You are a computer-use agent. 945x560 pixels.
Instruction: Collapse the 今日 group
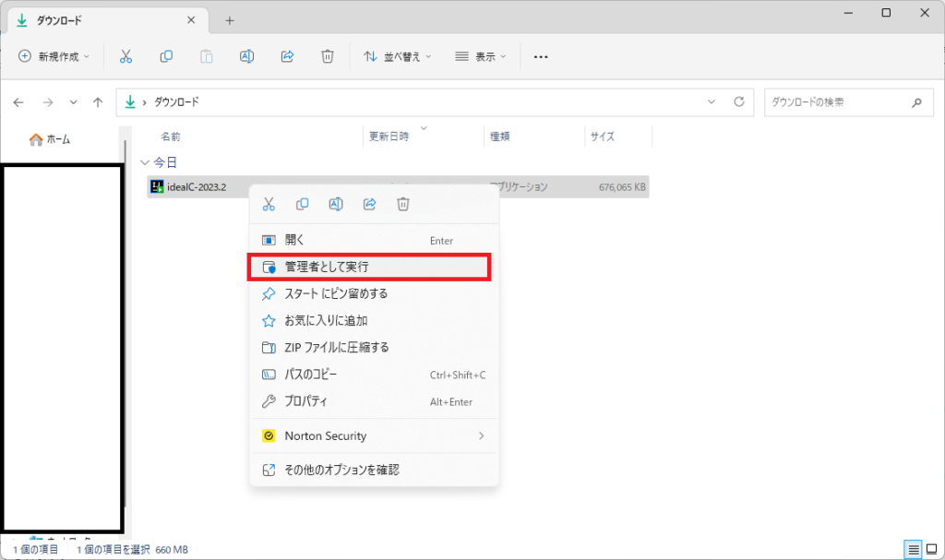[145, 162]
